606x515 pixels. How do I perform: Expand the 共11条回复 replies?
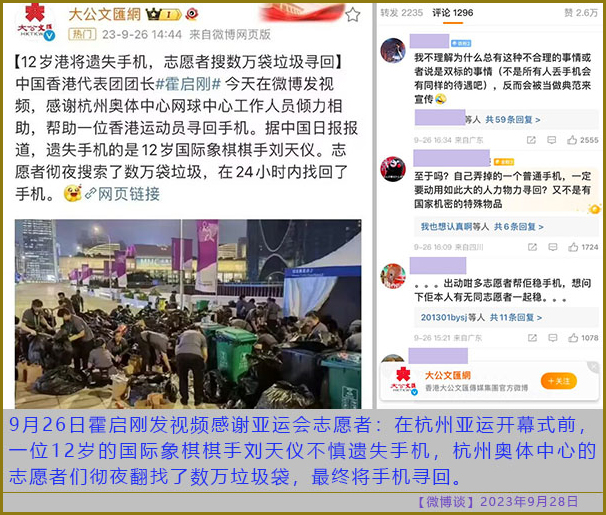pos(516,318)
